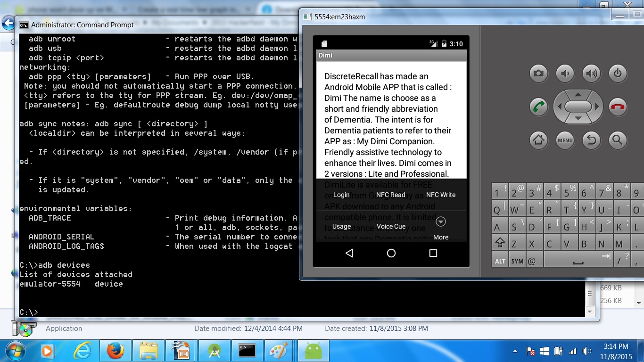
Task: Click the Shift key on emulator keyboard
Action: pyautogui.click(x=499, y=242)
